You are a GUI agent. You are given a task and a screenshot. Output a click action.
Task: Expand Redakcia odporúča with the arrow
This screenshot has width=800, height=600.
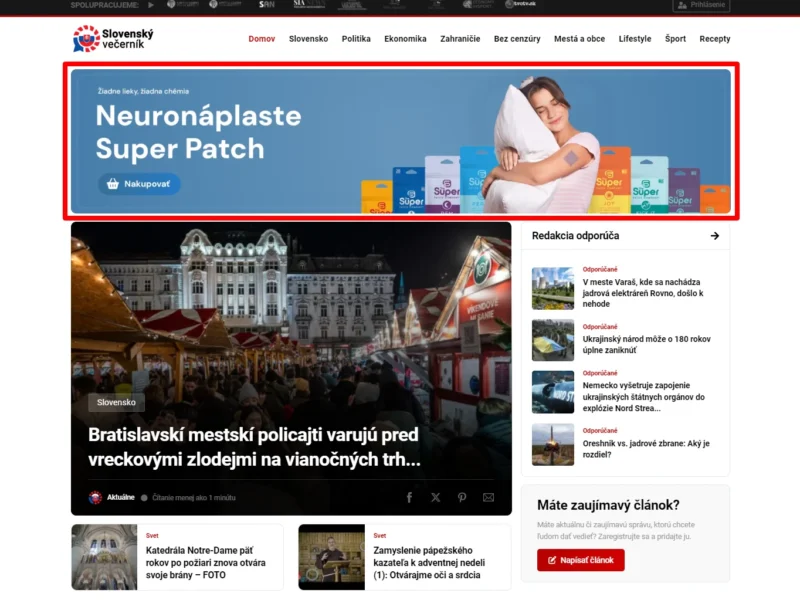[716, 236]
